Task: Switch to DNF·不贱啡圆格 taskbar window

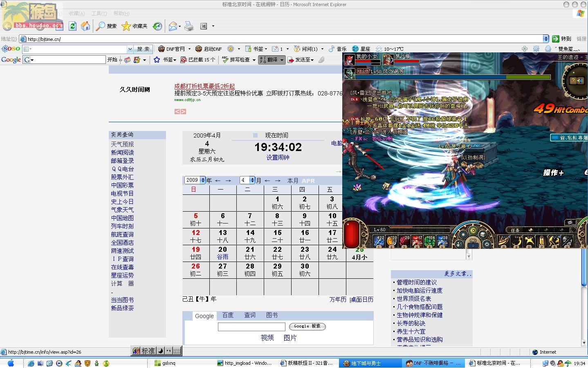Action: click(433, 363)
